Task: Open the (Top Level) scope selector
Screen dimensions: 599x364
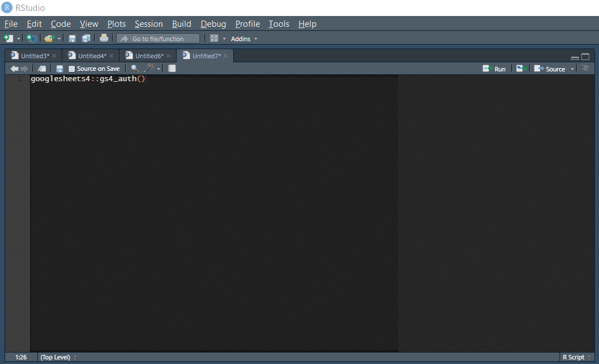Action: tap(58, 357)
